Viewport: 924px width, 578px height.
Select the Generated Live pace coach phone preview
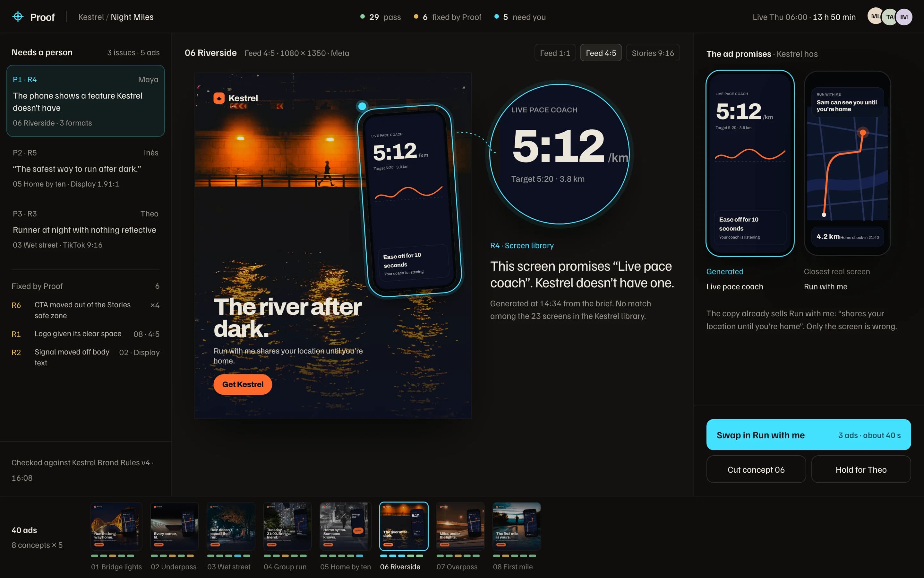tap(750, 163)
